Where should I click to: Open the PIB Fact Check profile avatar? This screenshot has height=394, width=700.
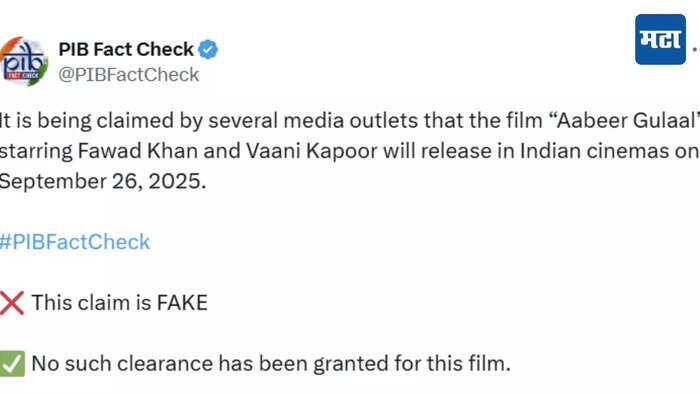24,62
